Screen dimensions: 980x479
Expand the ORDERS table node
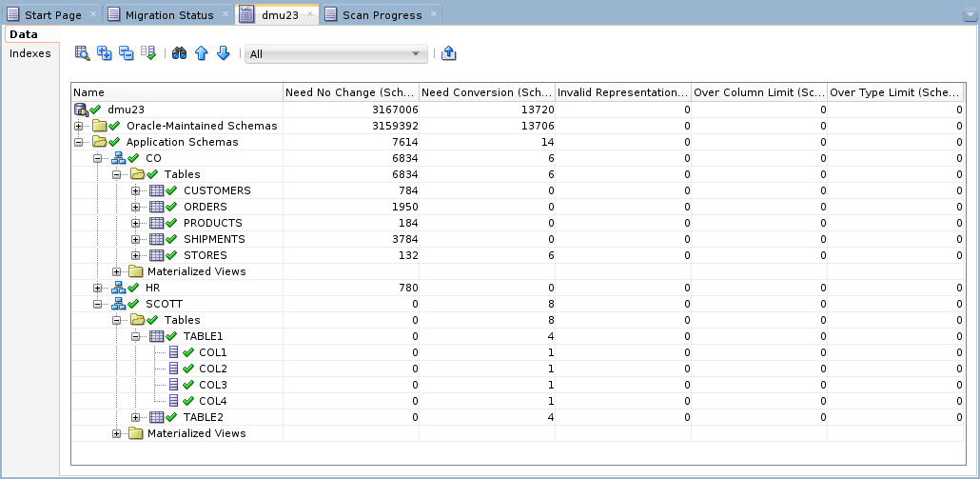point(136,207)
